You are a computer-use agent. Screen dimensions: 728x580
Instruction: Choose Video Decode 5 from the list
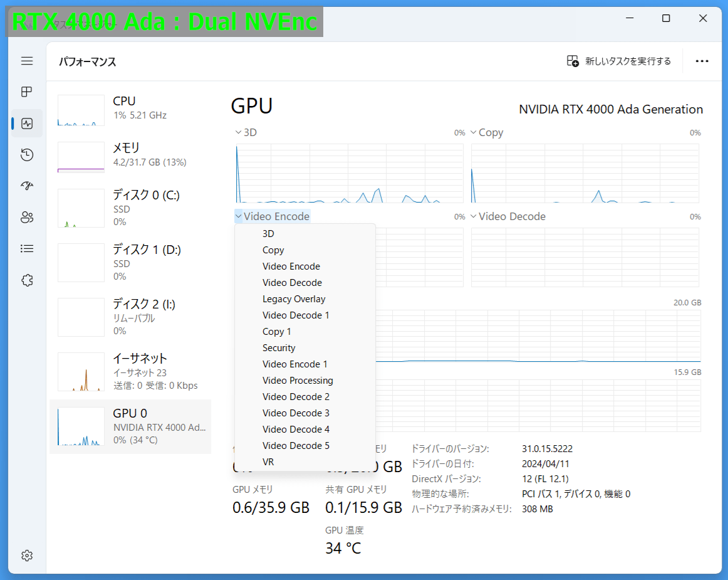point(305,445)
